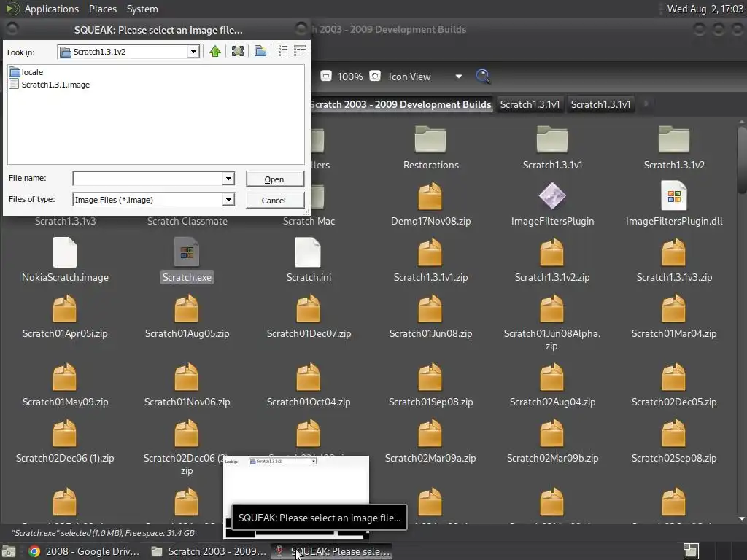Select the Scratch1.3.1v1 folder icon
747x560 pixels.
coord(552,148)
